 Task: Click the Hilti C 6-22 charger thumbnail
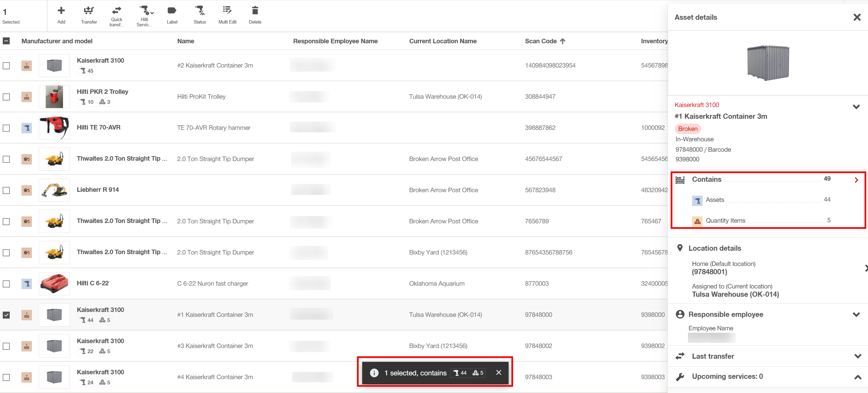54,284
